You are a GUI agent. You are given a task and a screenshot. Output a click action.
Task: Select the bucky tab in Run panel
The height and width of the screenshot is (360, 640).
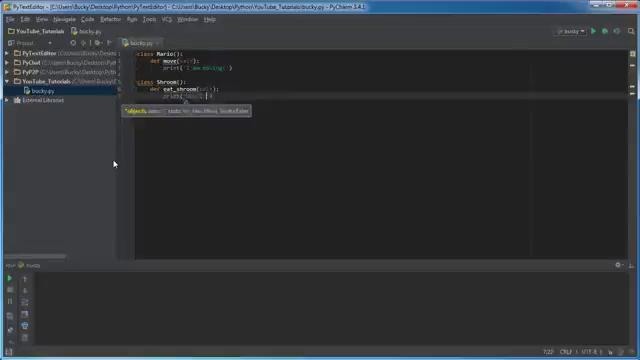[x=30, y=266]
